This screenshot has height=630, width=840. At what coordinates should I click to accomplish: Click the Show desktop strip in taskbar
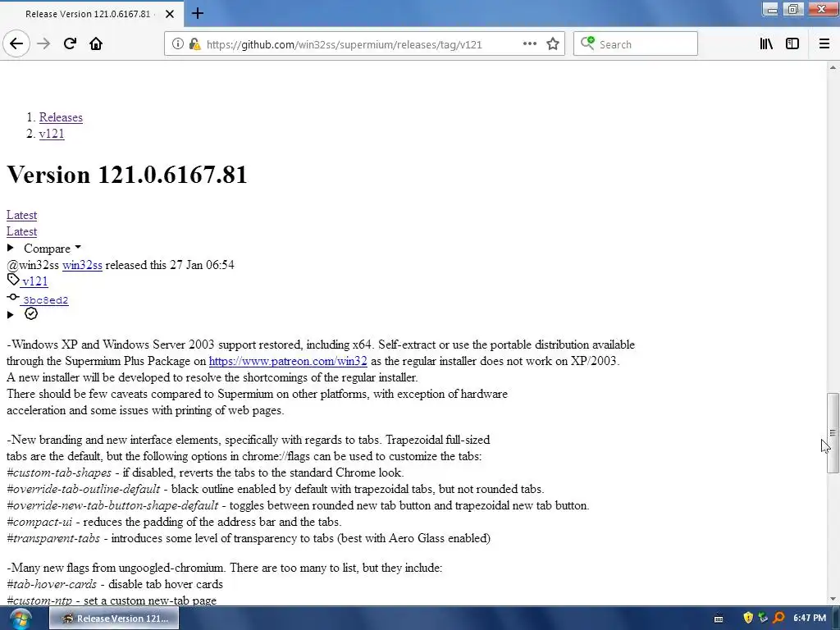[x=836, y=619]
